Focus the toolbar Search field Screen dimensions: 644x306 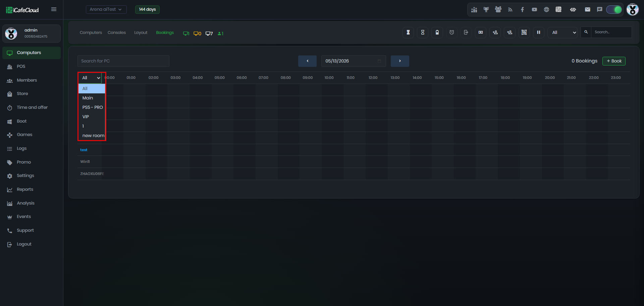[611, 32]
